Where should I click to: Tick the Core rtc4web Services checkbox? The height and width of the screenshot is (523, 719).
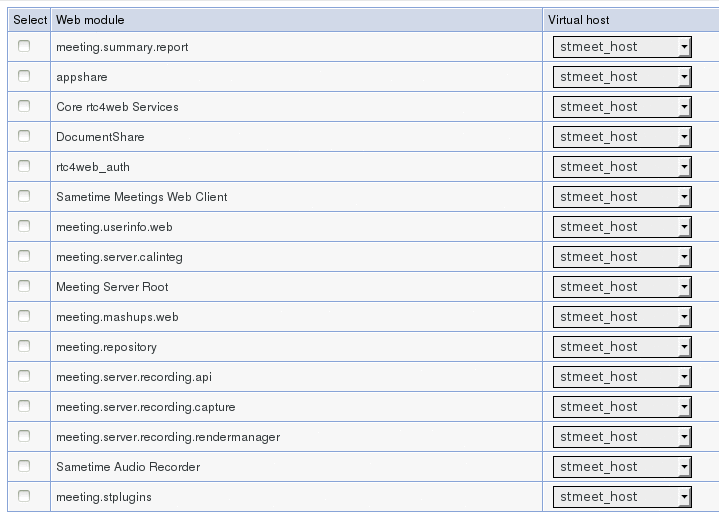point(24,106)
